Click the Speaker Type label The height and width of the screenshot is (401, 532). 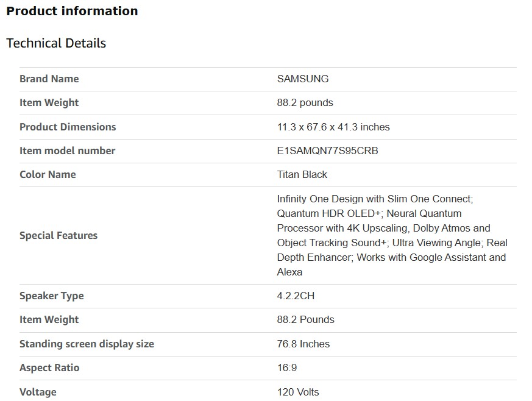point(52,296)
